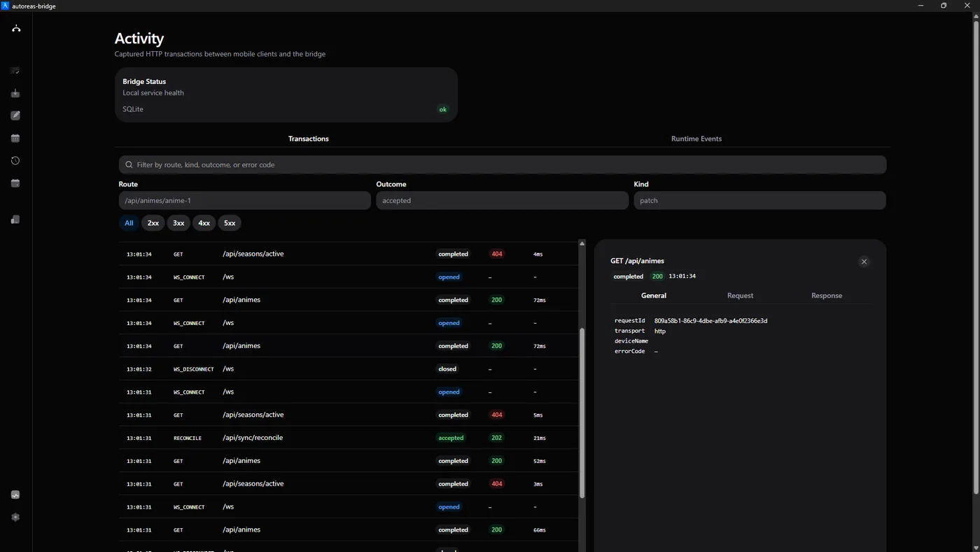Click the magnifier icon in the filter bar

pos(129,165)
